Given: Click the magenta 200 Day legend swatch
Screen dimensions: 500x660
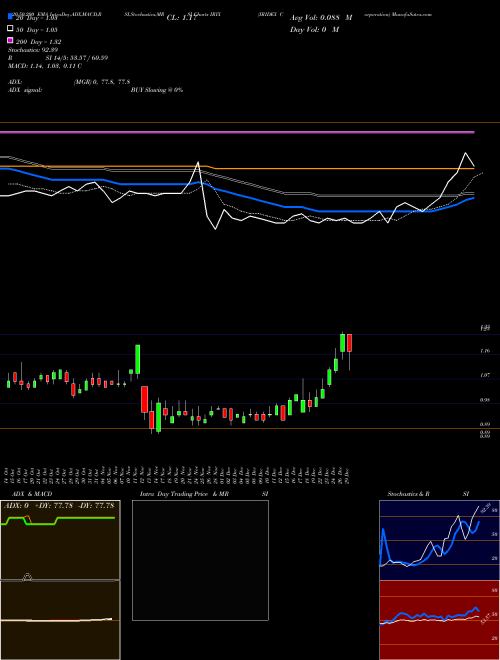Looking at the screenshot, I should [x=10, y=40].
